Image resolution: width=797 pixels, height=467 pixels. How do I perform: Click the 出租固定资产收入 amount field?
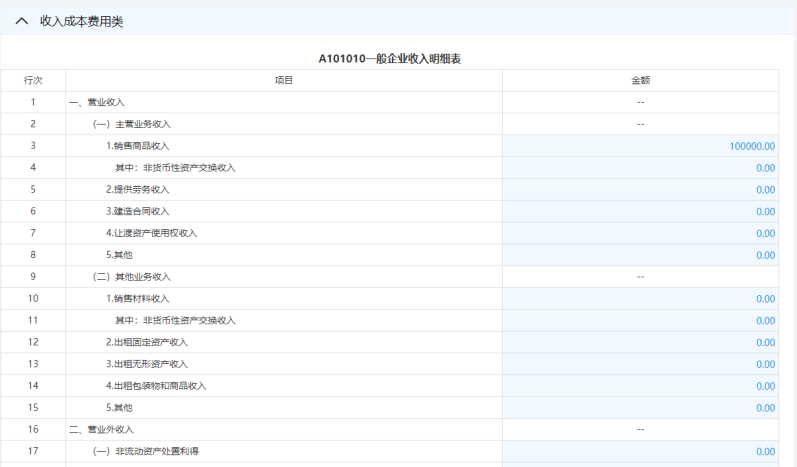pos(640,343)
